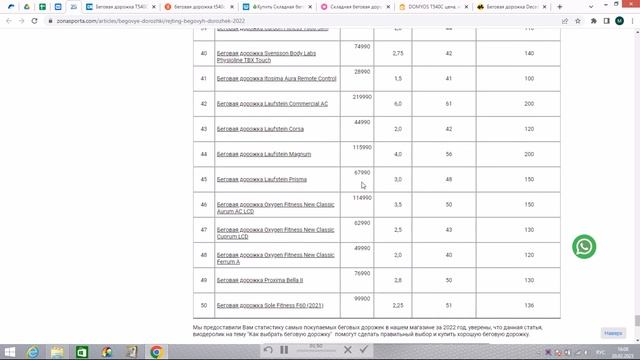Open File Explorer from the taskbar
The image size is (640, 360).
tap(58, 352)
